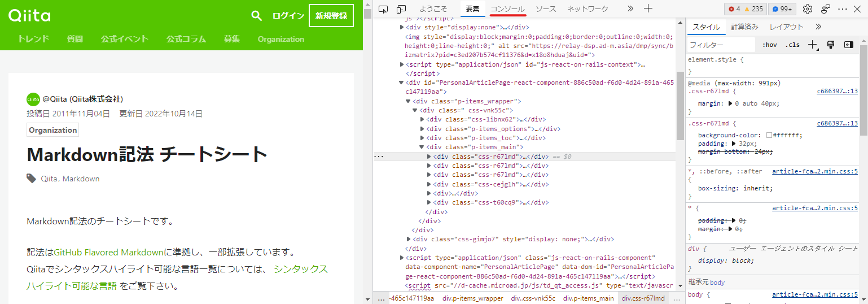Expand the p-items_options div node
This screenshot has height=304, width=868.
point(422,129)
